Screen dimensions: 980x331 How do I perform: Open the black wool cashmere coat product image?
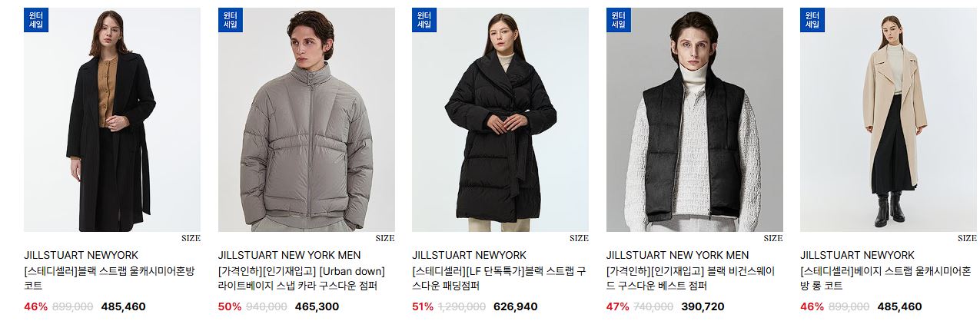[112, 120]
